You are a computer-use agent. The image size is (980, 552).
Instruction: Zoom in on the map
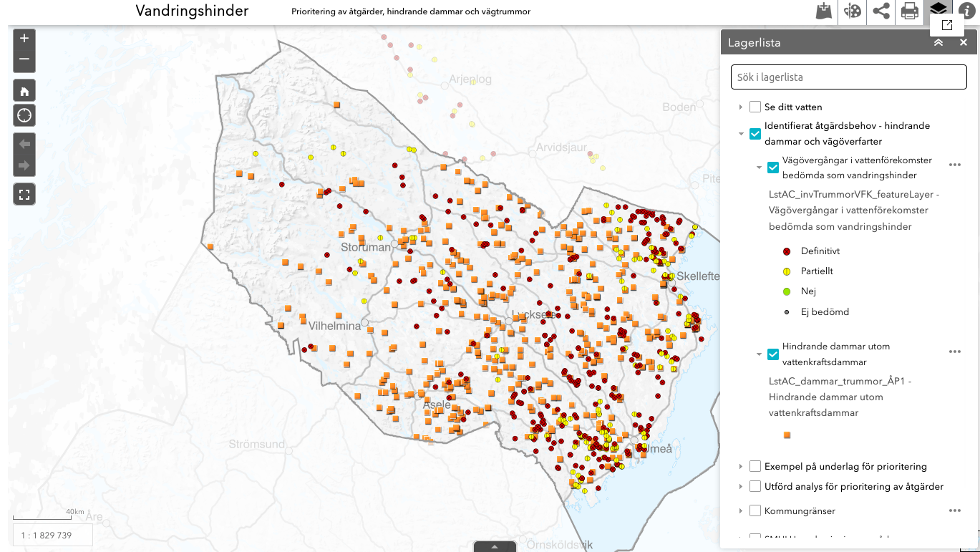point(24,39)
